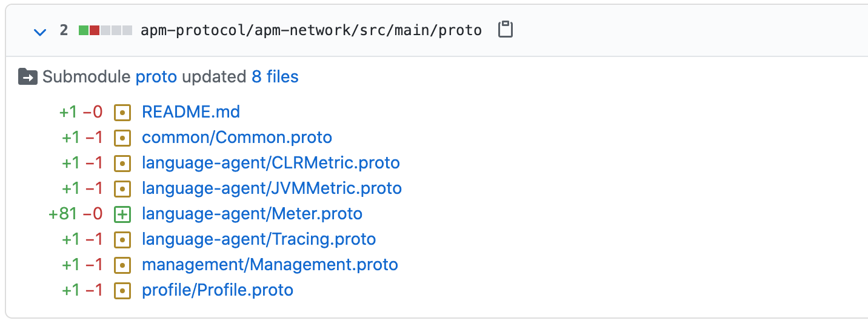Open the 8 files comparison link
Image resolution: width=868 pixels, height=332 pixels.
point(275,77)
